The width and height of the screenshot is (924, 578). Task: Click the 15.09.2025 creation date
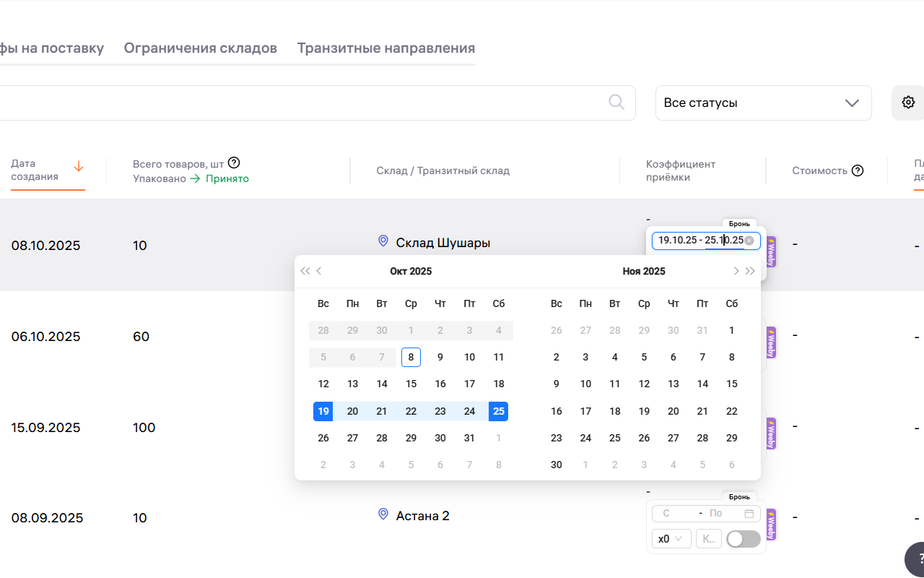(x=45, y=428)
